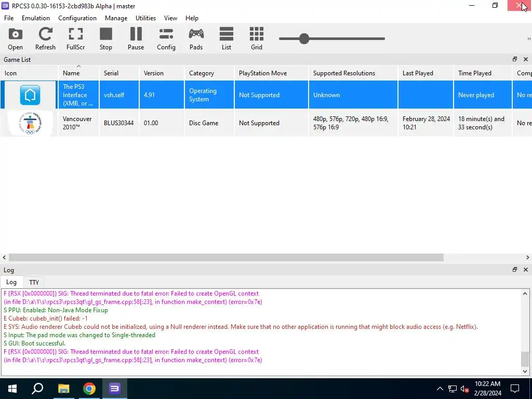Click the vsh.self serial cell

tap(119, 95)
